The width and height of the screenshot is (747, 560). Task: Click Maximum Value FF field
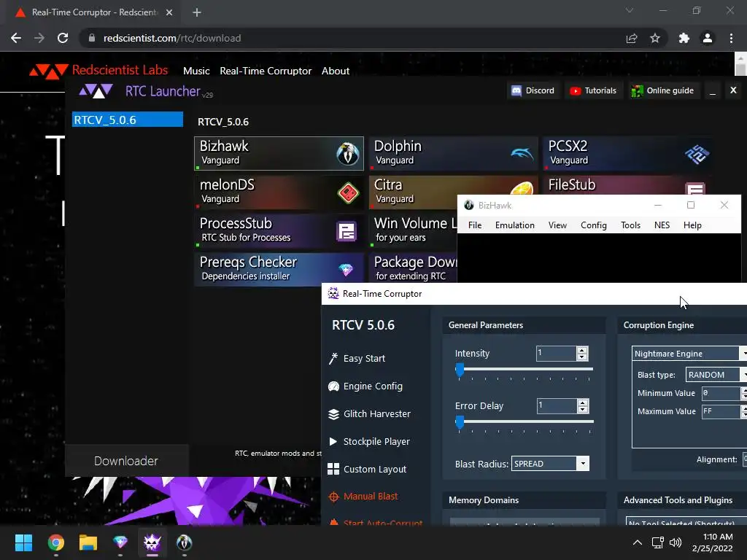(x=720, y=411)
